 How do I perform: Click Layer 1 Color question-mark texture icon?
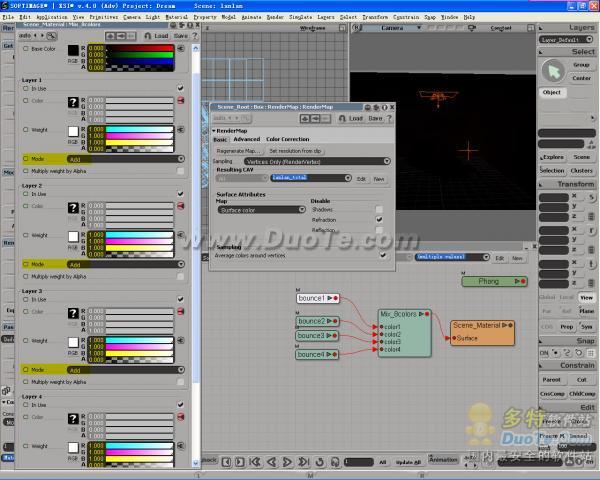(73, 102)
